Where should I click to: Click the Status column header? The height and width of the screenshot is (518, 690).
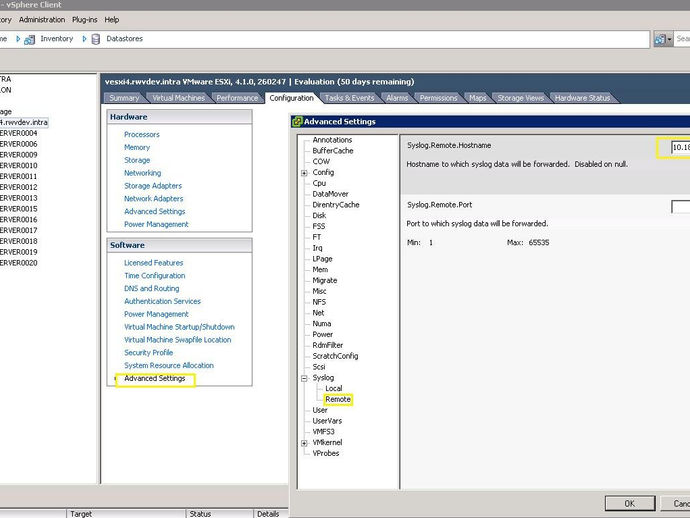[x=220, y=514]
